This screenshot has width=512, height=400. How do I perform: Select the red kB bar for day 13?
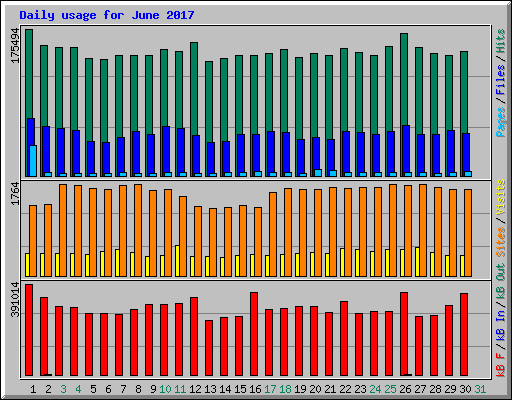tap(209, 348)
